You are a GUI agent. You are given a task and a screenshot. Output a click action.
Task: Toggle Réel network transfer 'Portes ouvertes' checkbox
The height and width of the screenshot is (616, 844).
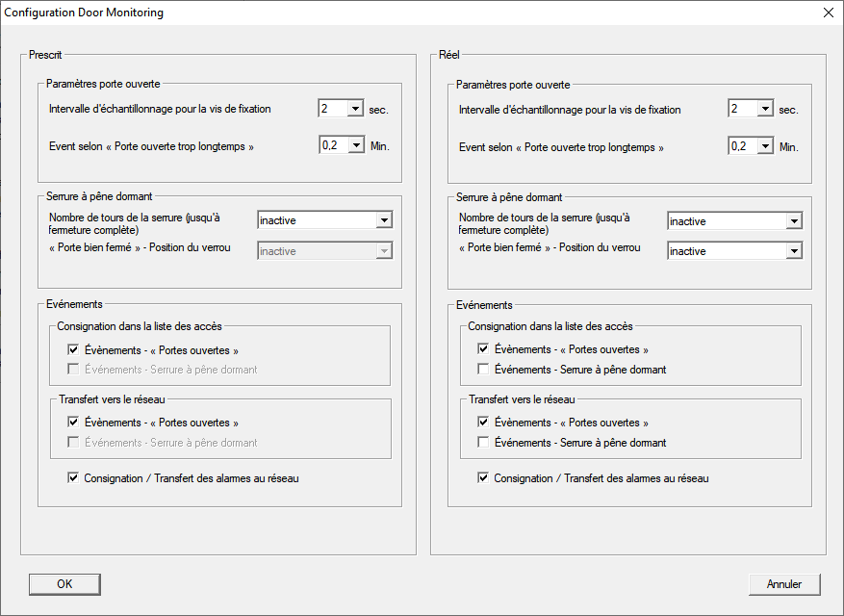484,423
